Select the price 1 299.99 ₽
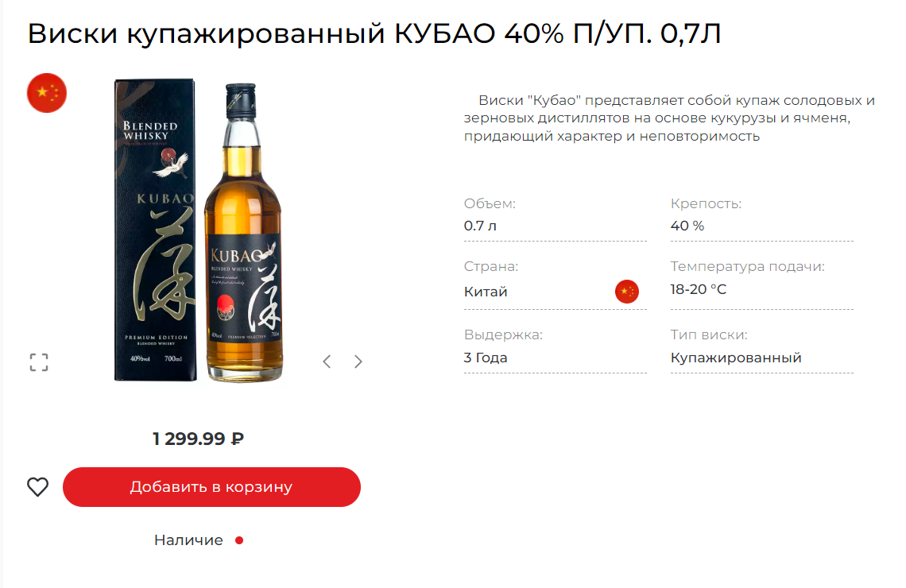The image size is (906, 588). point(198,439)
